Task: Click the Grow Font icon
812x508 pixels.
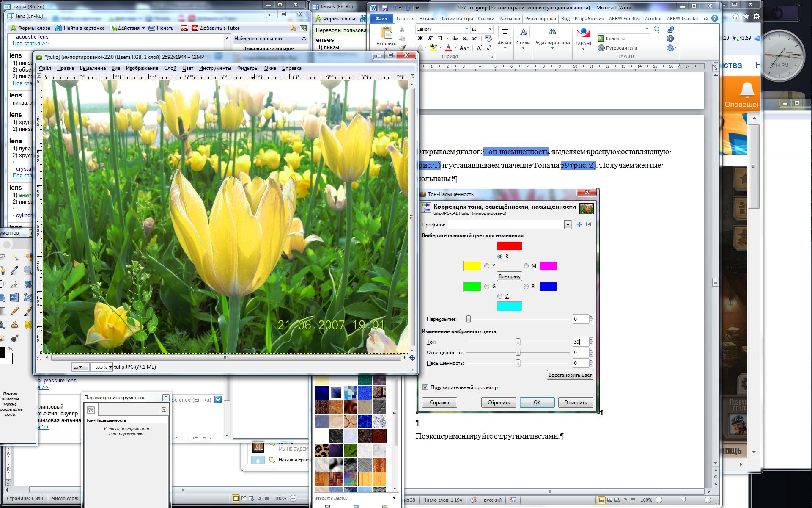Action: pos(480,48)
